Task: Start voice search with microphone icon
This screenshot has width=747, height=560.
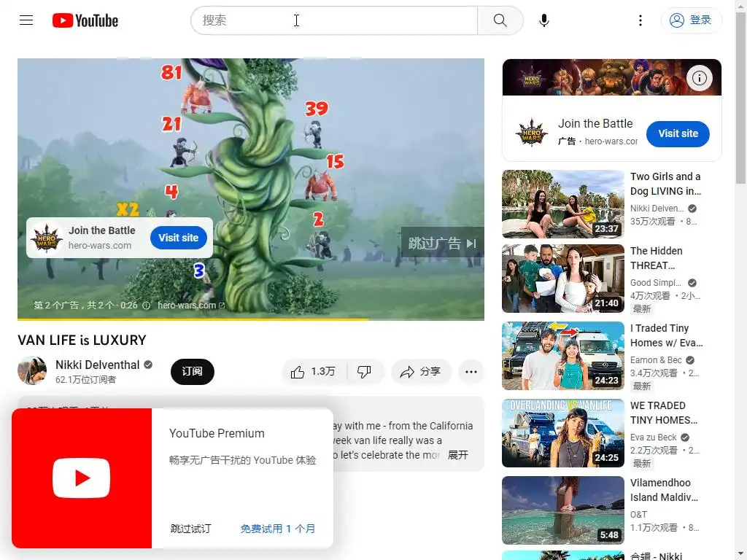Action: (x=544, y=20)
